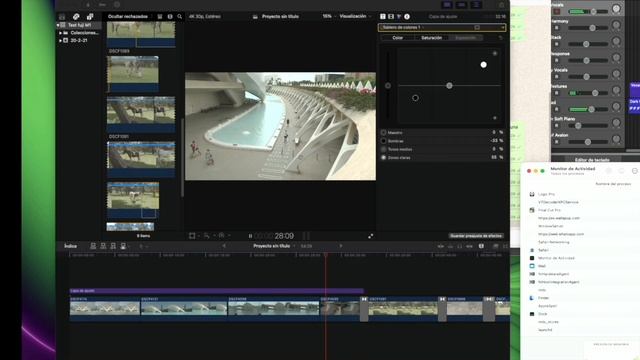Open the edit tools dropdown in timeline bar

coord(143,246)
